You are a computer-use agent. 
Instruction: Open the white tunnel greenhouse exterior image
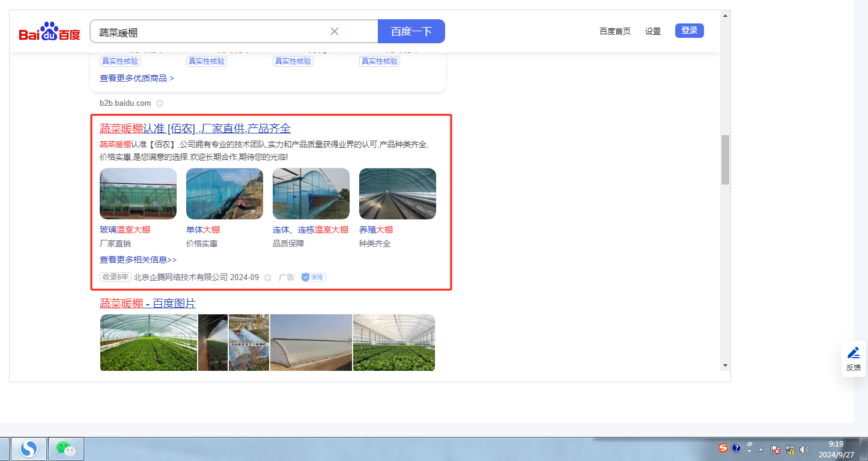pyautogui.click(x=311, y=343)
